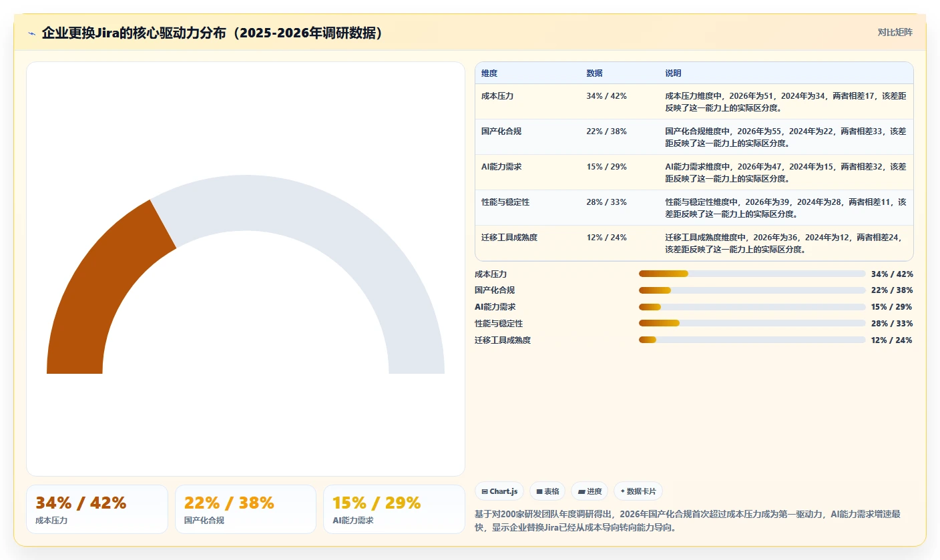Screen dimensions: 940x560
Task: Click the description mentioning 两者相差32
Action: pos(786,172)
